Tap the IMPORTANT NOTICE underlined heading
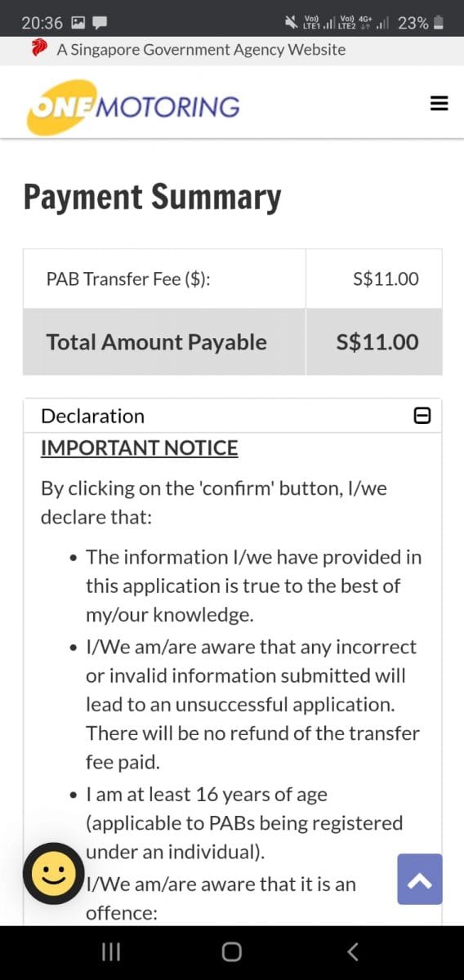The height and width of the screenshot is (980, 464). click(140, 448)
